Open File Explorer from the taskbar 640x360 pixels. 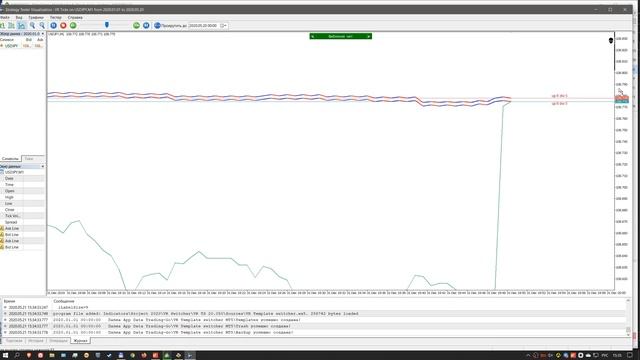pyautogui.click(x=52, y=356)
